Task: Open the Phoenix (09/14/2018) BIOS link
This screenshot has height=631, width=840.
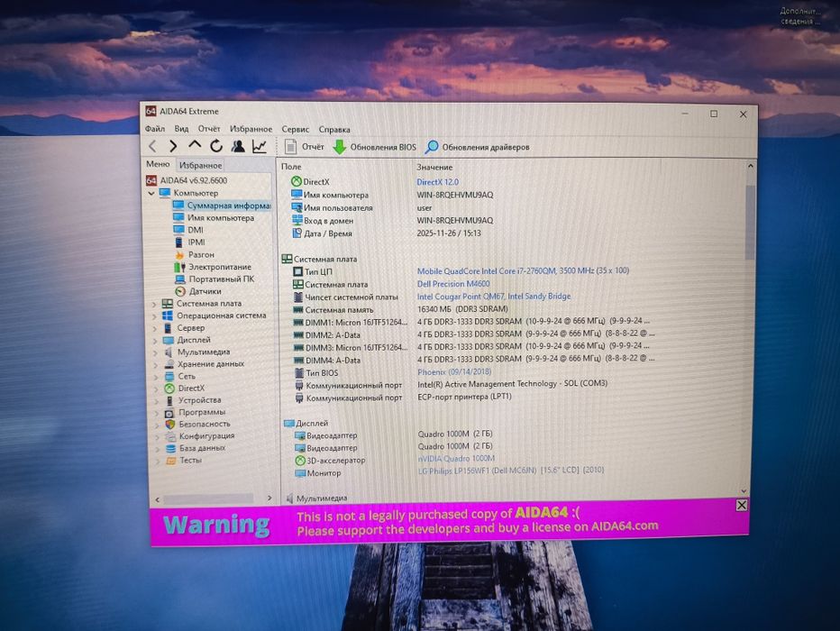Action: coord(453,371)
